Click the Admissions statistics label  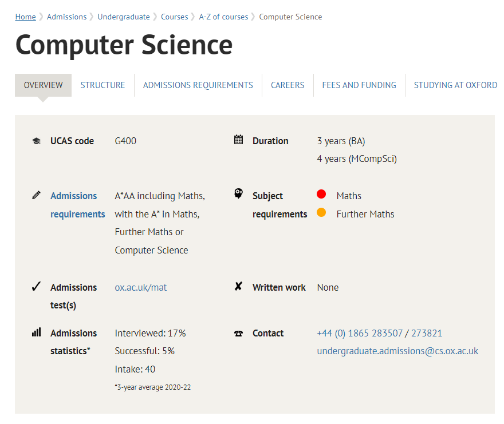point(74,342)
